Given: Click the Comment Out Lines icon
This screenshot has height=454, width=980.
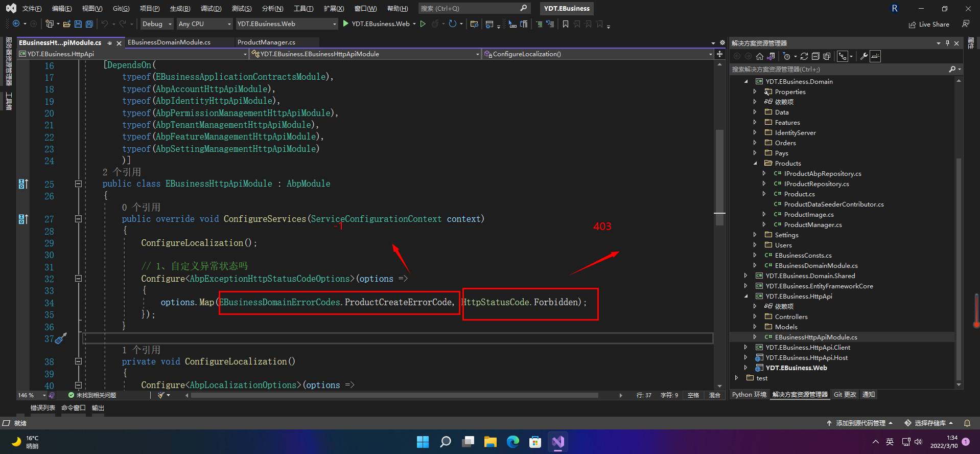Looking at the screenshot, I should point(539,24).
